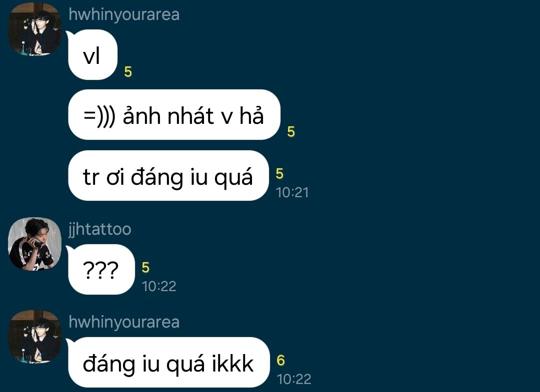Select the "???" message bubble

(x=101, y=269)
